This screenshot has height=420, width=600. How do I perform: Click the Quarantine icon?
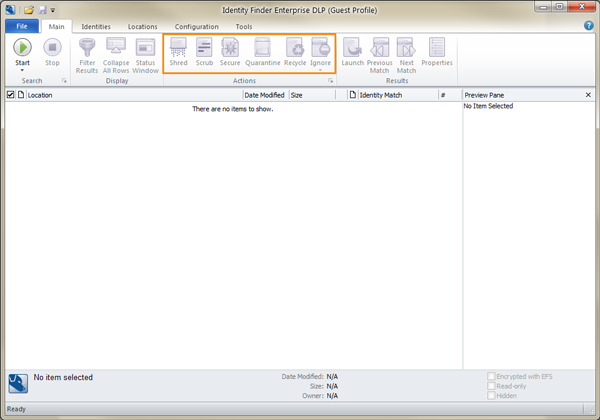[x=262, y=52]
